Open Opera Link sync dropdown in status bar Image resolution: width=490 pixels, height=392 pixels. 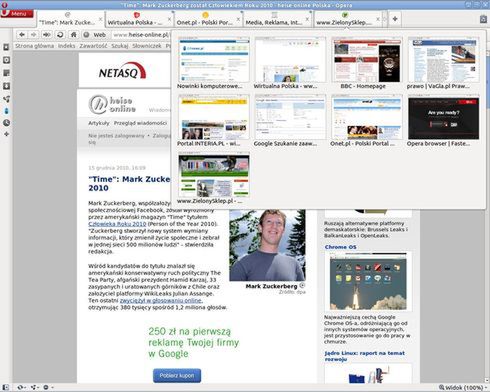click(21, 387)
